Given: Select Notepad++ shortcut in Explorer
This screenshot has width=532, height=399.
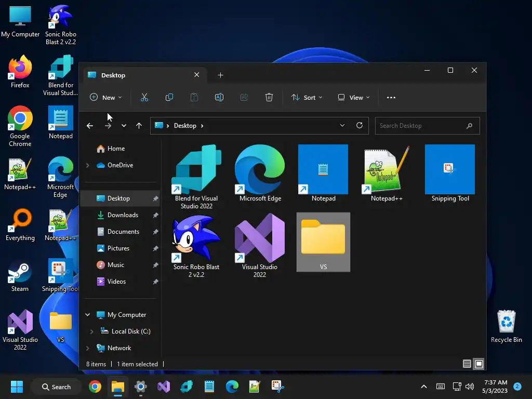Looking at the screenshot, I should pos(387,174).
